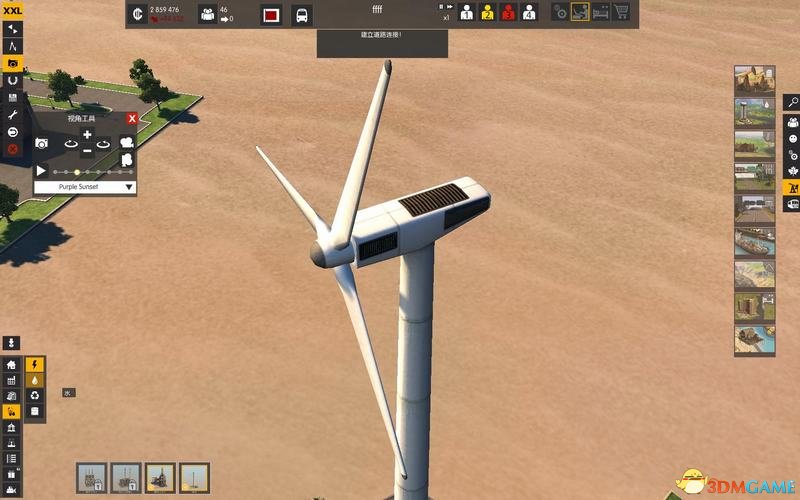Viewport: 800px width, 500px height.
Task: Close the view tool panel
Action: pos(132,118)
